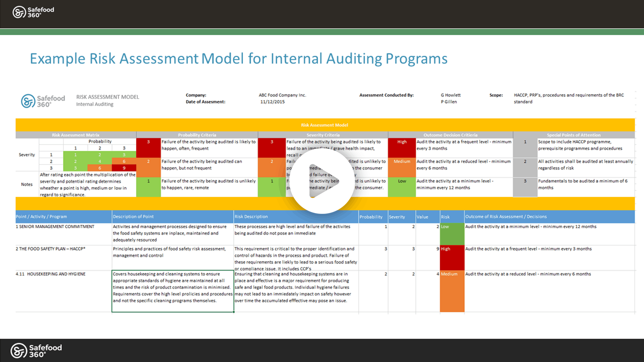
Task: Select the red High outcome cell
Action: coord(402,148)
